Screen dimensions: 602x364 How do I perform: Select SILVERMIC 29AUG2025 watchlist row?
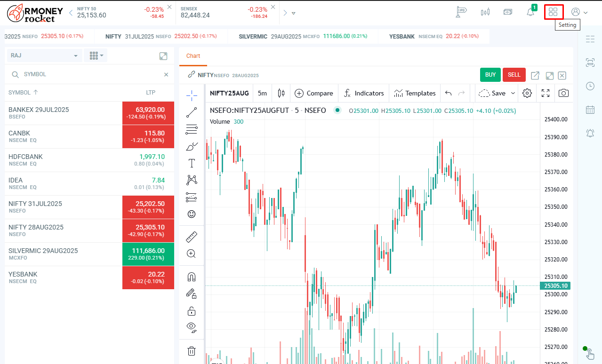89,254
